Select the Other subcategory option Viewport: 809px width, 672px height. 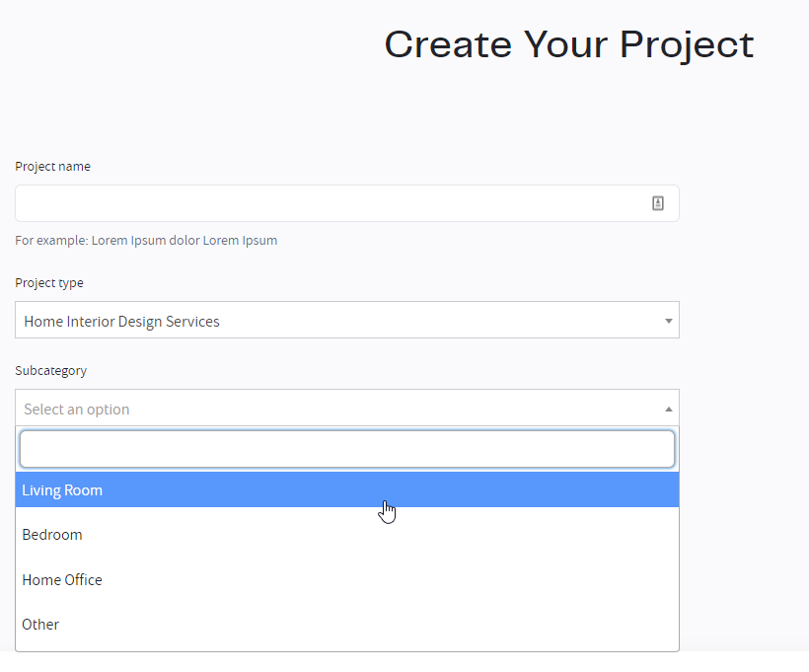pyautogui.click(x=346, y=625)
